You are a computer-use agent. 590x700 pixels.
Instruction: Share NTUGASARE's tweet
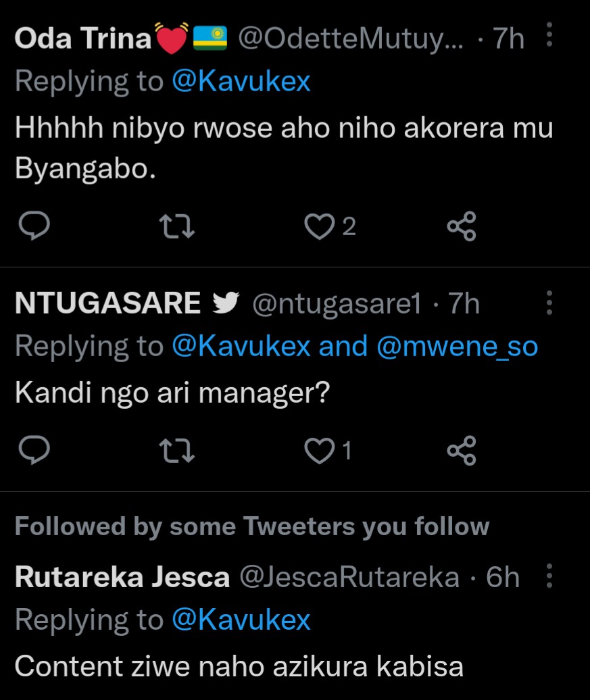[462, 451]
